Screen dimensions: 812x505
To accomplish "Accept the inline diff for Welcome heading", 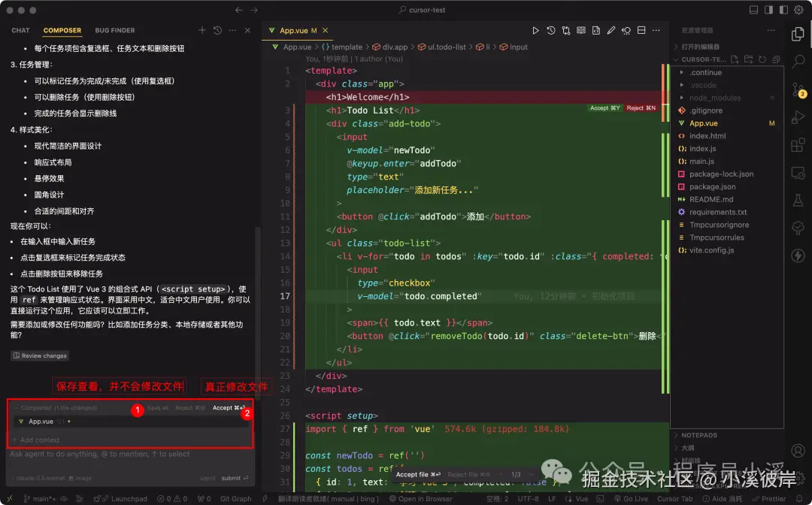I will [x=604, y=107].
